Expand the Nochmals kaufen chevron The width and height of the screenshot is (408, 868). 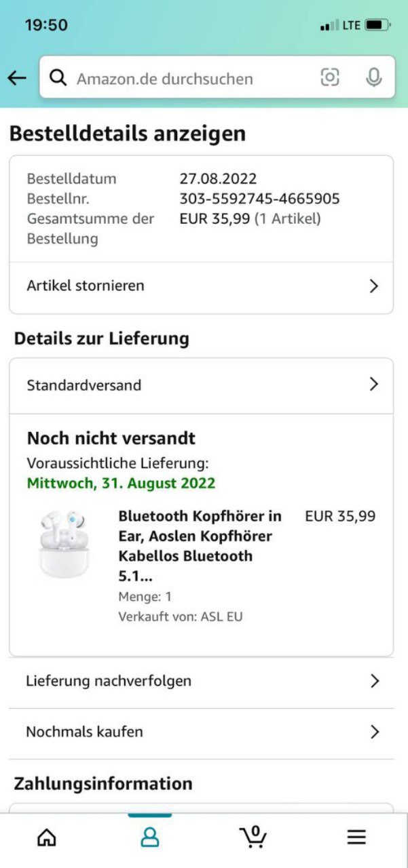click(x=374, y=732)
